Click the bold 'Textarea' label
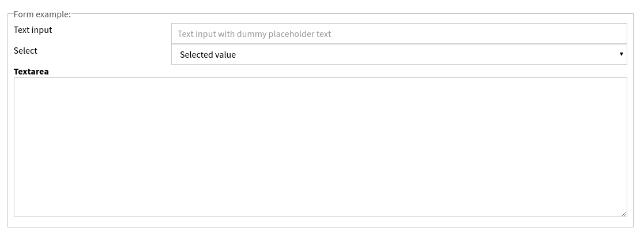 [31, 72]
